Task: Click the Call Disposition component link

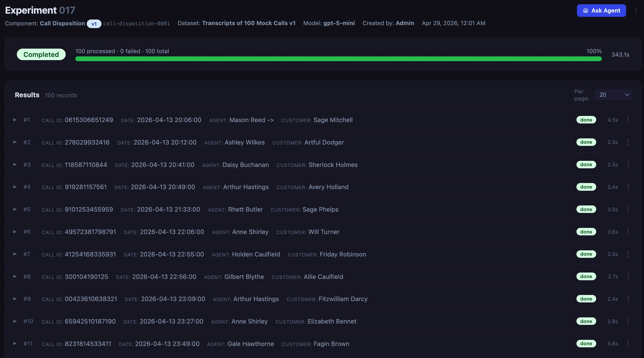Action: coord(62,24)
